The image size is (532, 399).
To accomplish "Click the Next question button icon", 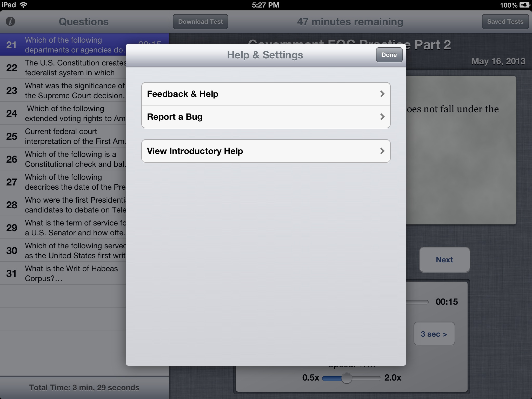I will 444,260.
